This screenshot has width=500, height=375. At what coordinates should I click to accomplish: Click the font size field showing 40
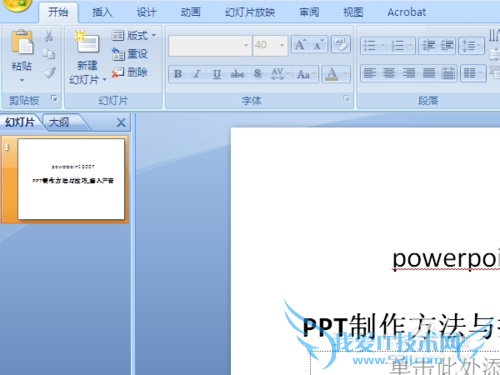pyautogui.click(x=265, y=45)
